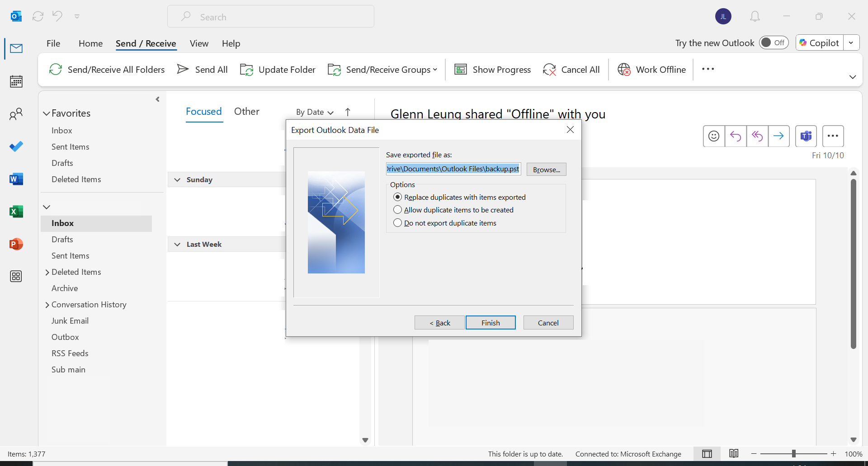Collapse the Favorites section

pyautogui.click(x=46, y=113)
